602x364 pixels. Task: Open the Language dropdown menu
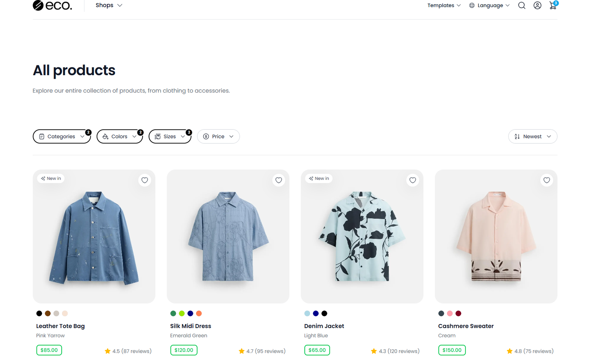(x=490, y=5)
